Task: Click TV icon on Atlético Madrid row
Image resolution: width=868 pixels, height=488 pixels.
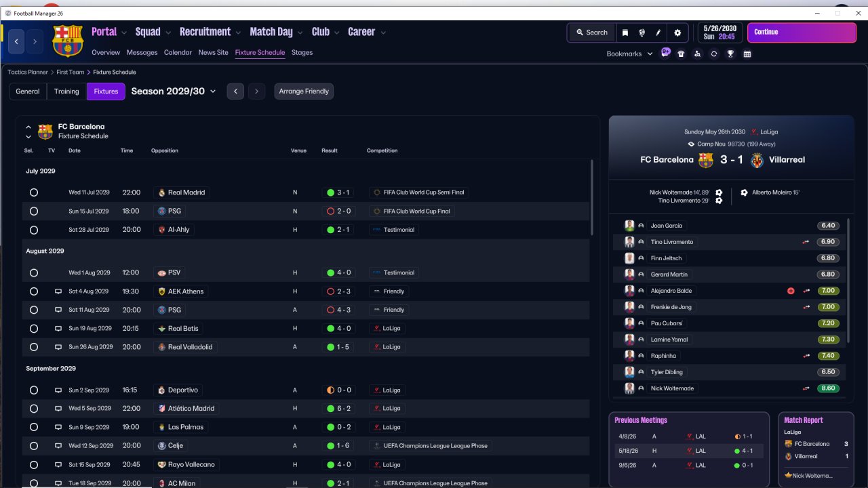Action: pyautogui.click(x=58, y=409)
